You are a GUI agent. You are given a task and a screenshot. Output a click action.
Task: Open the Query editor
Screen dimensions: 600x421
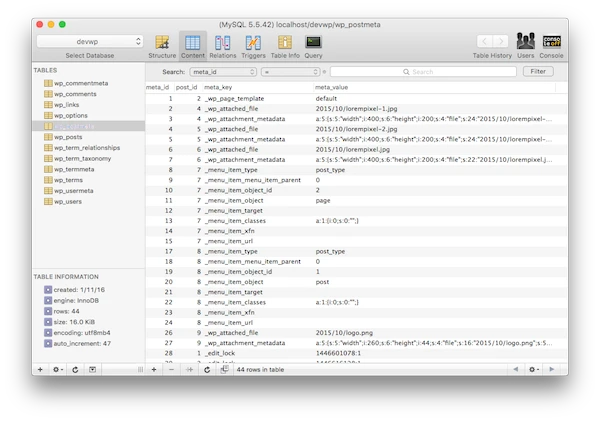pos(313,43)
